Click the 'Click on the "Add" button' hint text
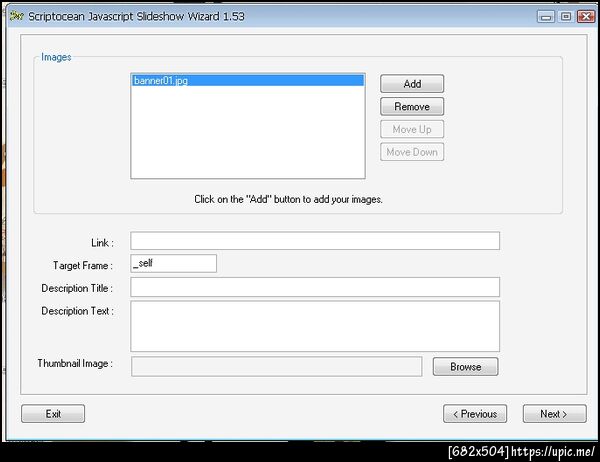600x462 pixels. tap(288, 199)
